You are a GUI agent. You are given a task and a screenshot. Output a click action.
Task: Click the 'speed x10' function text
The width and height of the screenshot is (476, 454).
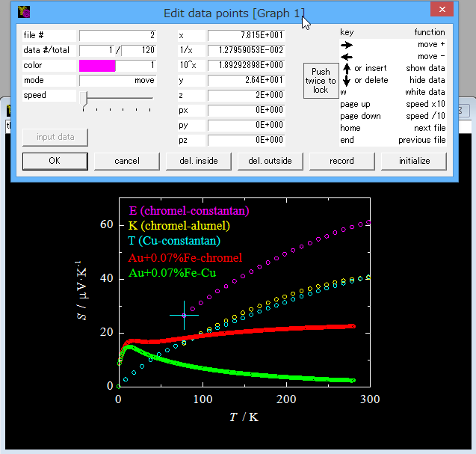click(426, 104)
